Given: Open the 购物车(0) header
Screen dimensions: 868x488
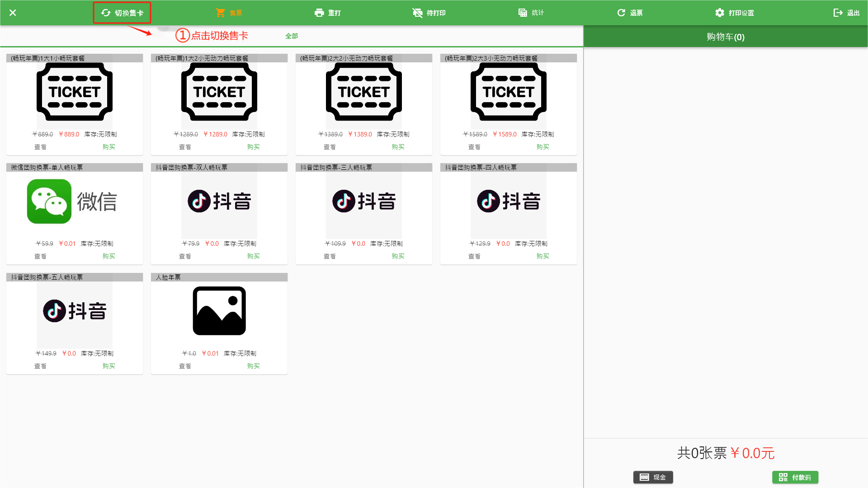Looking at the screenshot, I should (726, 37).
